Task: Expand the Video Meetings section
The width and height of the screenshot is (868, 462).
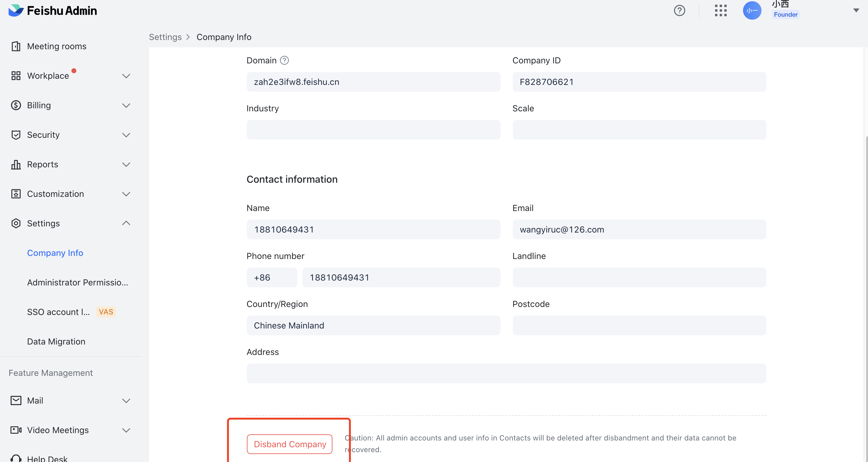Action: (x=127, y=430)
